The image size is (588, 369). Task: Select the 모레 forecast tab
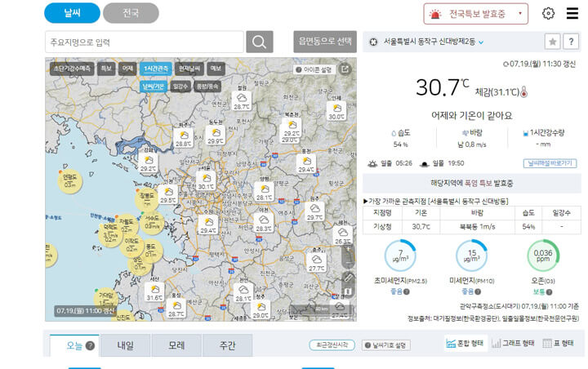click(x=176, y=345)
